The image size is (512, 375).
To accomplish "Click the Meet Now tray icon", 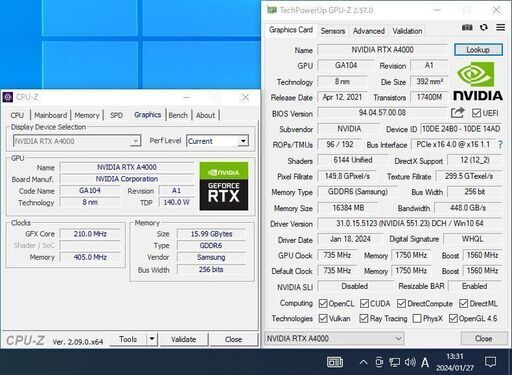I will pyautogui.click(x=379, y=362).
